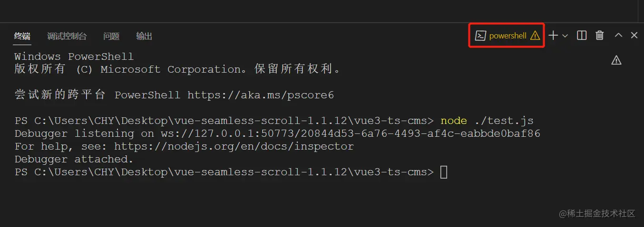644x227 pixels.
Task: Expand the launch profile dropdown arrow
Action: (565, 36)
